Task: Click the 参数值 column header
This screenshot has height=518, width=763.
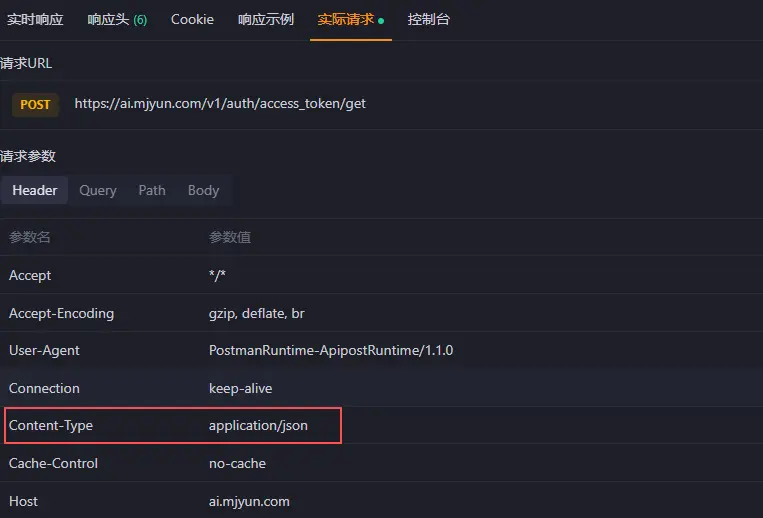Action: click(230, 237)
